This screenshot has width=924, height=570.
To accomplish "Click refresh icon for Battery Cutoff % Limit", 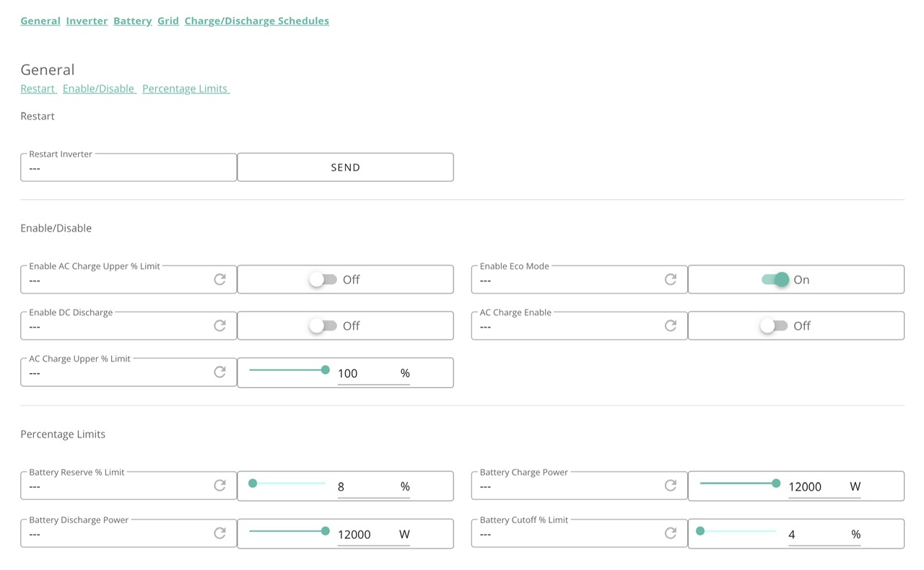I will pos(671,533).
